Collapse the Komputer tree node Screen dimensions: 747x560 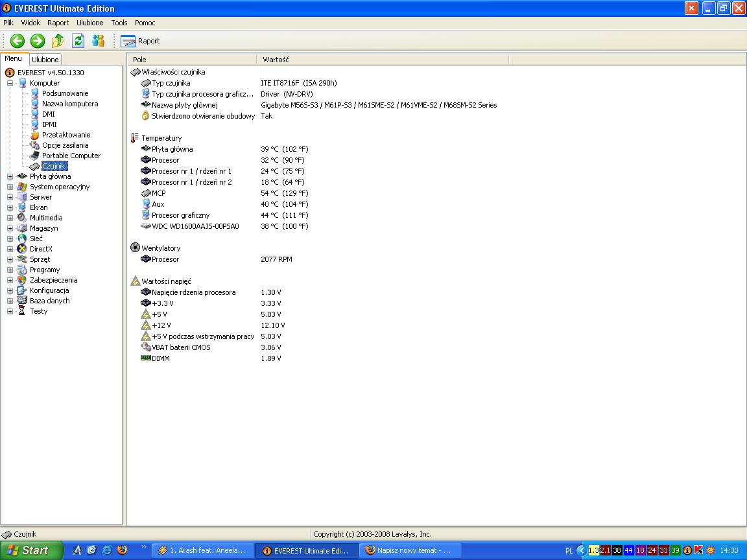10,84
